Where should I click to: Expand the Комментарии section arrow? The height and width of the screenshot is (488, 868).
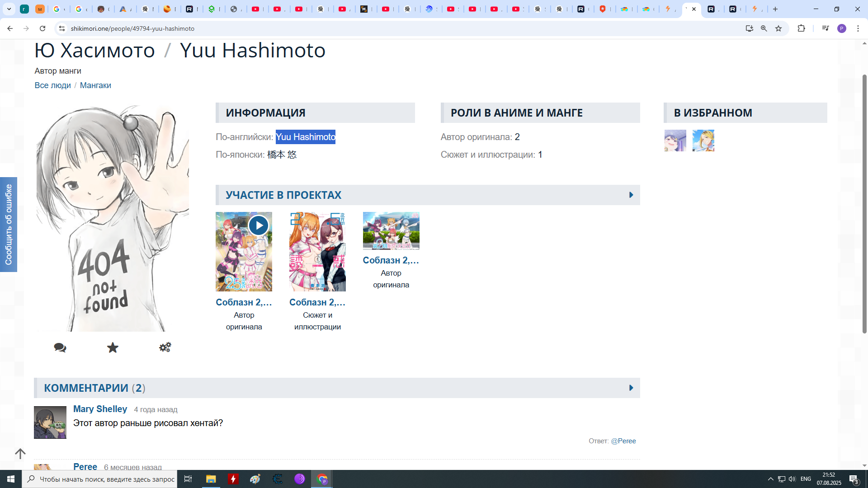point(631,388)
